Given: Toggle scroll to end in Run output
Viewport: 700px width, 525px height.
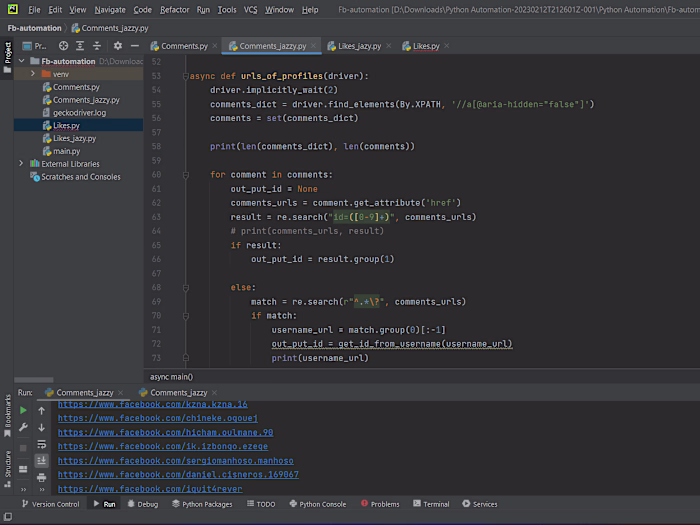Looking at the screenshot, I should (42, 460).
